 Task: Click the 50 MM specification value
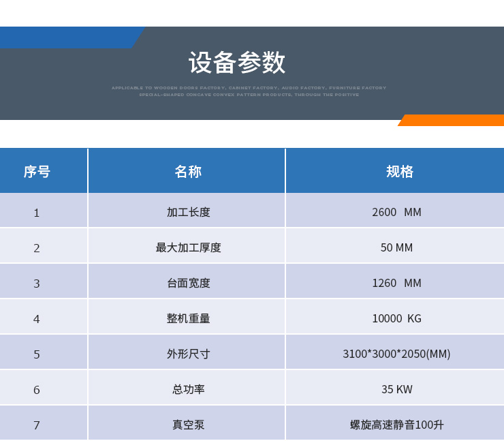click(x=396, y=247)
